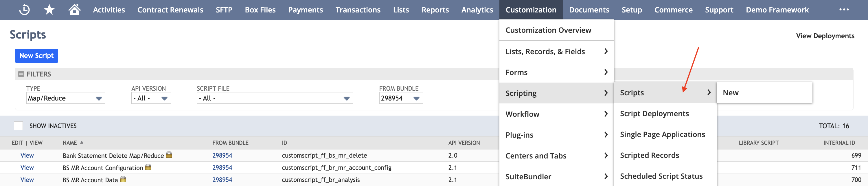Open the SCRIPT FILE dropdown
This screenshot has width=868, height=186.
coord(275,98)
